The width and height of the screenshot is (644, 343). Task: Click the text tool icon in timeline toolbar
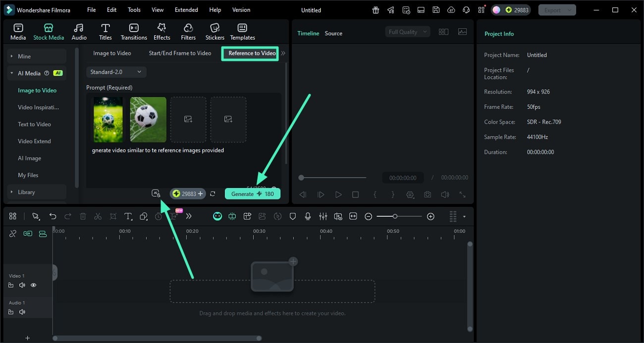click(128, 216)
